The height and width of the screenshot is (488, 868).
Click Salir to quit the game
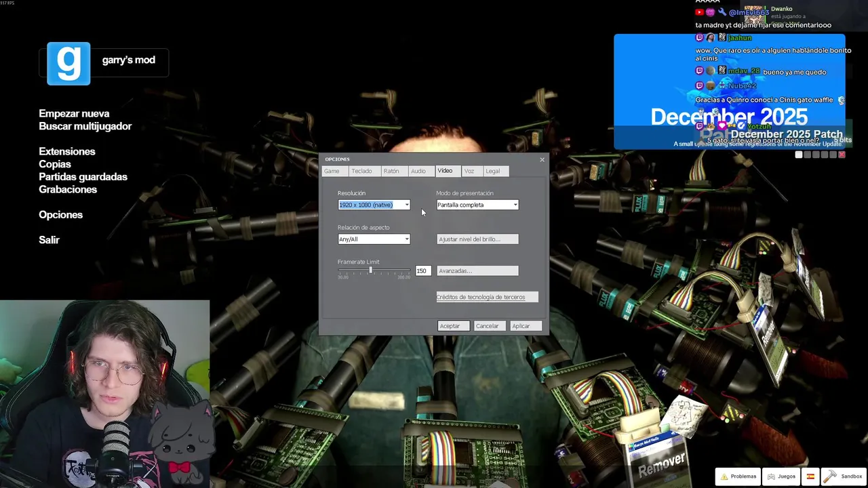(x=50, y=240)
